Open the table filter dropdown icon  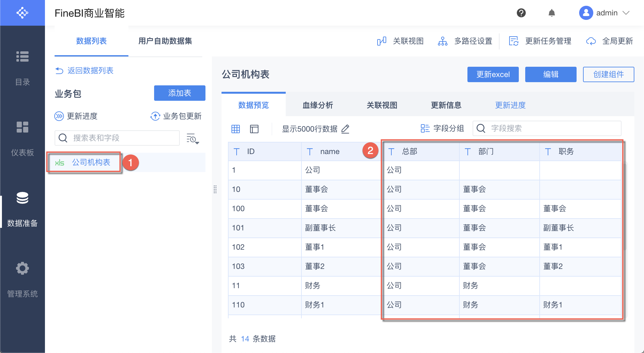(x=193, y=139)
